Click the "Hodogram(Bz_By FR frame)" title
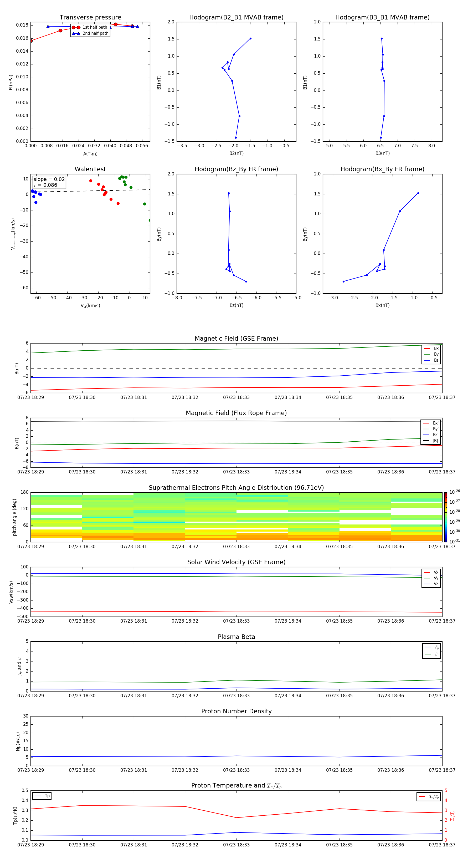This screenshot has width=473, height=868. [x=236, y=169]
